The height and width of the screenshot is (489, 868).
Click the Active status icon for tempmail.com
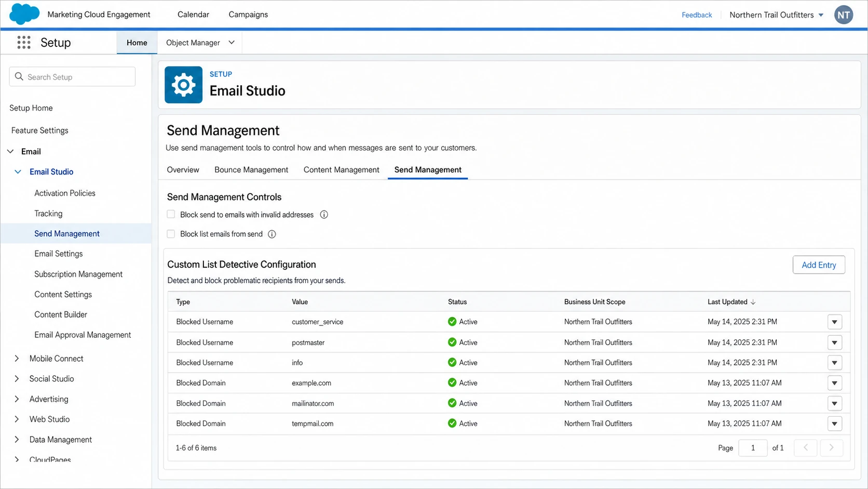tap(452, 424)
